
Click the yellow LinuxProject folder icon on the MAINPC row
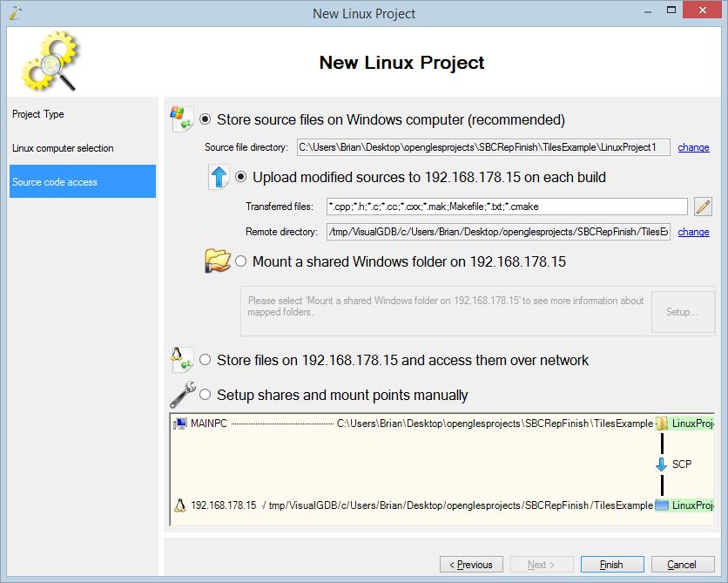(x=662, y=424)
